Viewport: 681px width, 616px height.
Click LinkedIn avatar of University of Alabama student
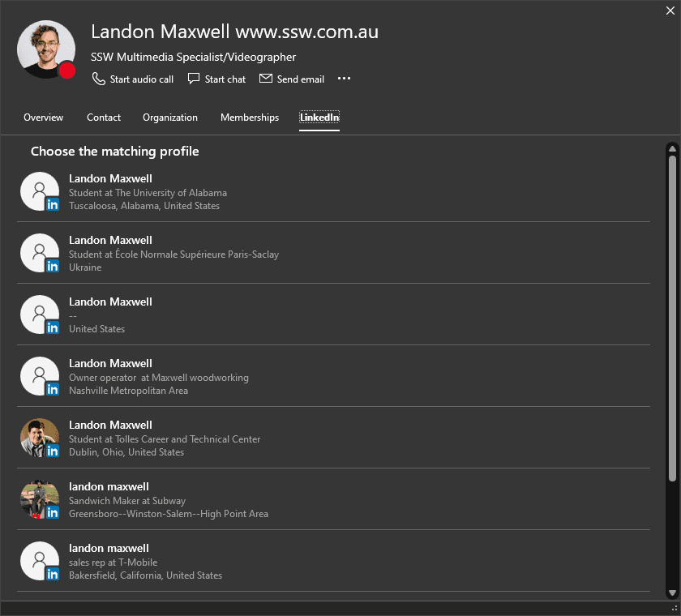click(40, 192)
